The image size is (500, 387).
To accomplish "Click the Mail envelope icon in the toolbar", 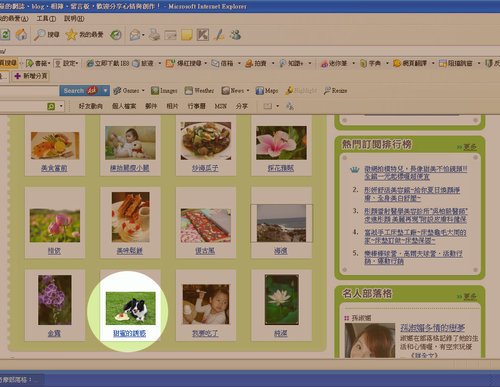I will point(135,35).
